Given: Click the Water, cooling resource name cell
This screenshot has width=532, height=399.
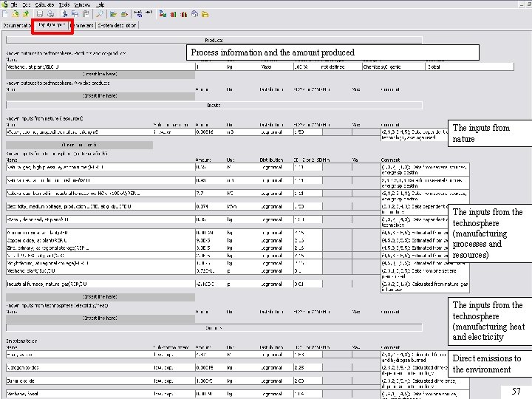Looking at the screenshot, I should tap(79, 132).
